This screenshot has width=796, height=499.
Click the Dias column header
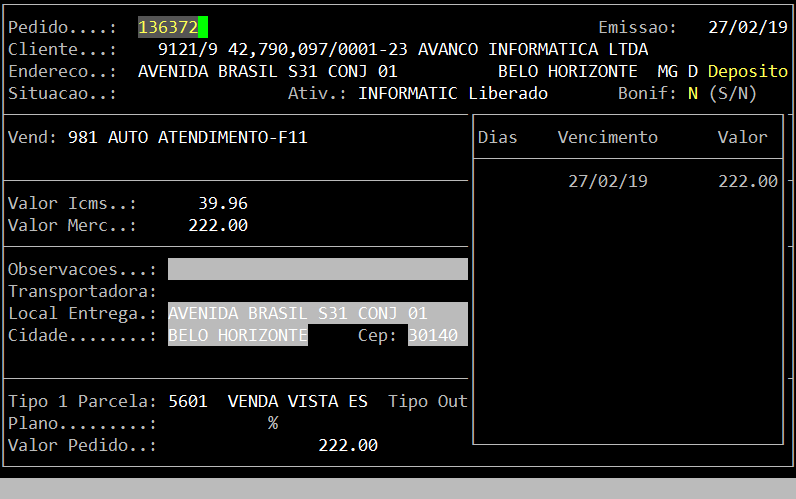click(497, 137)
